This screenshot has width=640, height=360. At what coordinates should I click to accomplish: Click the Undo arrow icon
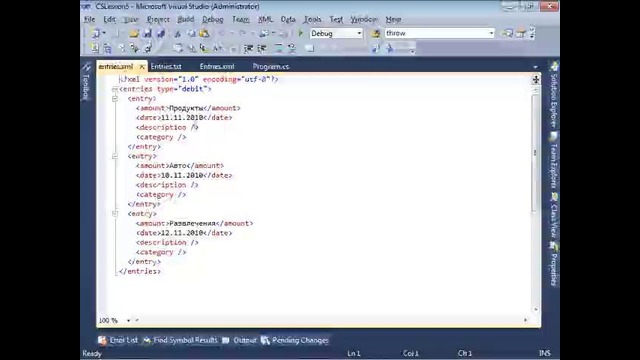pyautogui.click(x=222, y=33)
